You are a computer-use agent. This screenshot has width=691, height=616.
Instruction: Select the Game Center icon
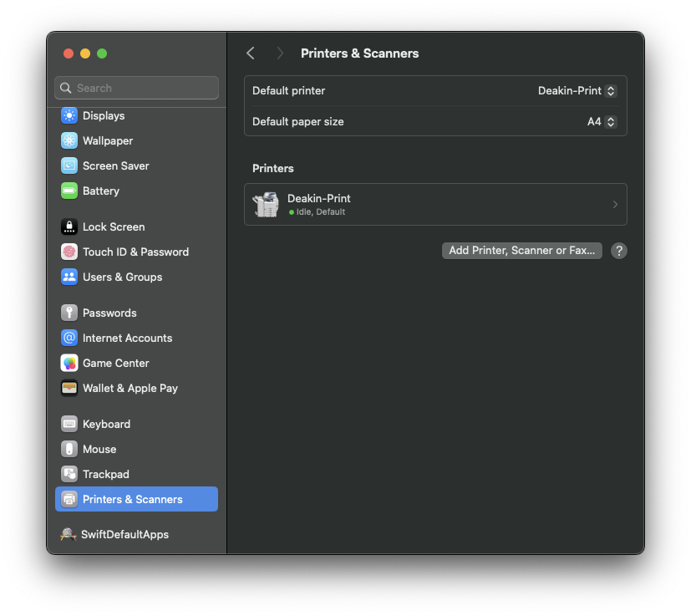(x=69, y=364)
